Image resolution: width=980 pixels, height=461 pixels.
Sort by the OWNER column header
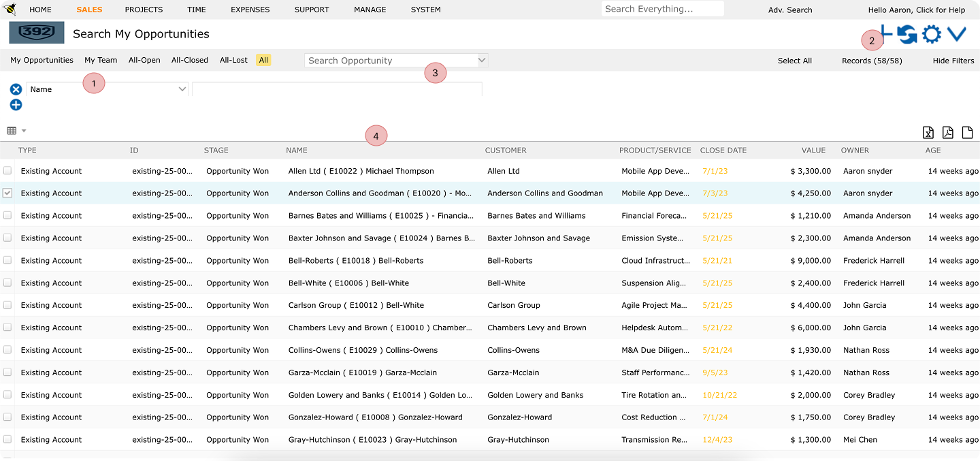pyautogui.click(x=855, y=150)
